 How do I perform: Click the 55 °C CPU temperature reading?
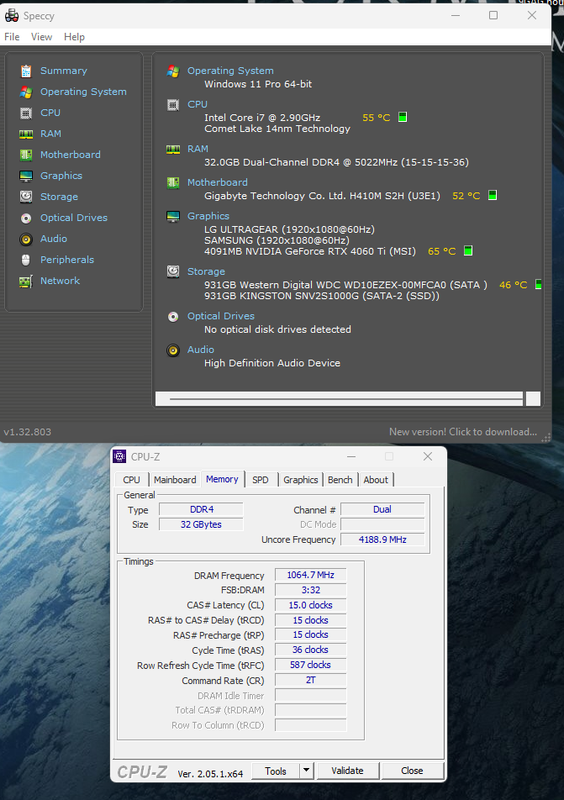(x=376, y=118)
